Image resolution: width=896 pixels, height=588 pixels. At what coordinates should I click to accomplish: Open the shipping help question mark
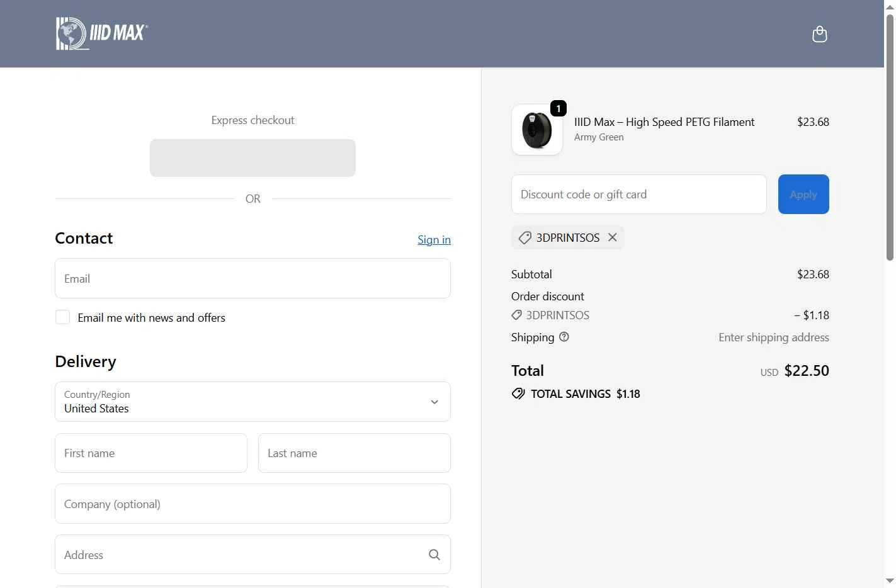[x=564, y=337]
